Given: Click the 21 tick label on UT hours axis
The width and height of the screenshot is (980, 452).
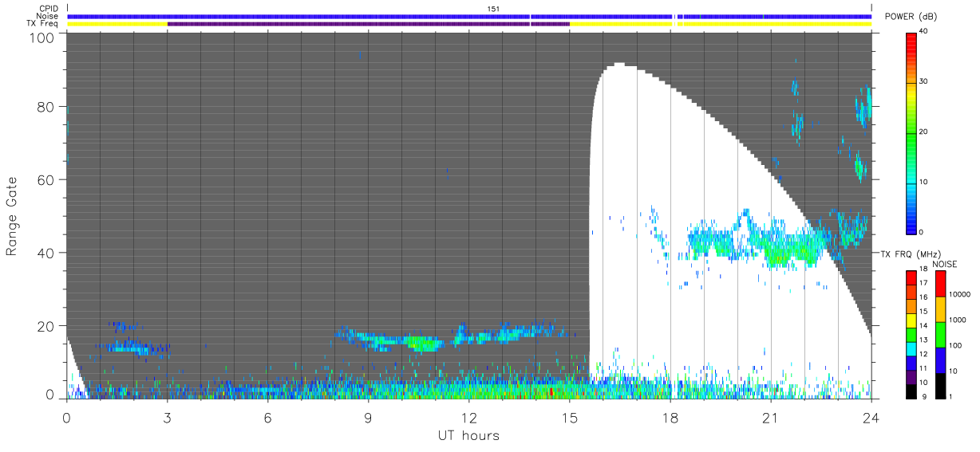Looking at the screenshot, I should [x=770, y=417].
